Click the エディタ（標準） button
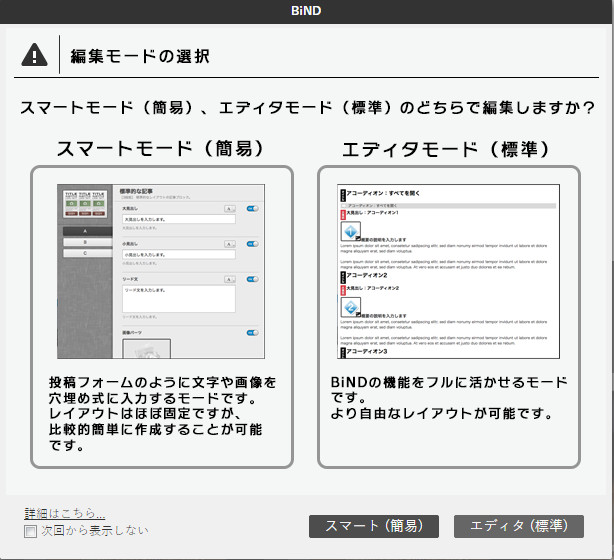614x560 pixels. click(518, 526)
